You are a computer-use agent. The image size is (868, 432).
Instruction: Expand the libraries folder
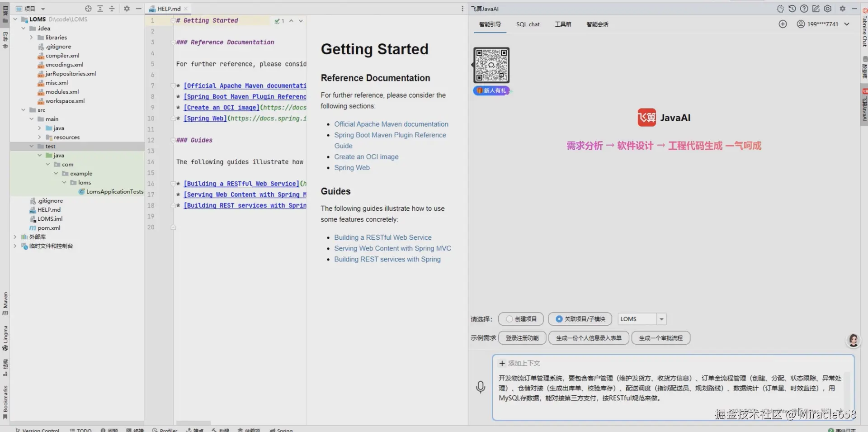31,38
